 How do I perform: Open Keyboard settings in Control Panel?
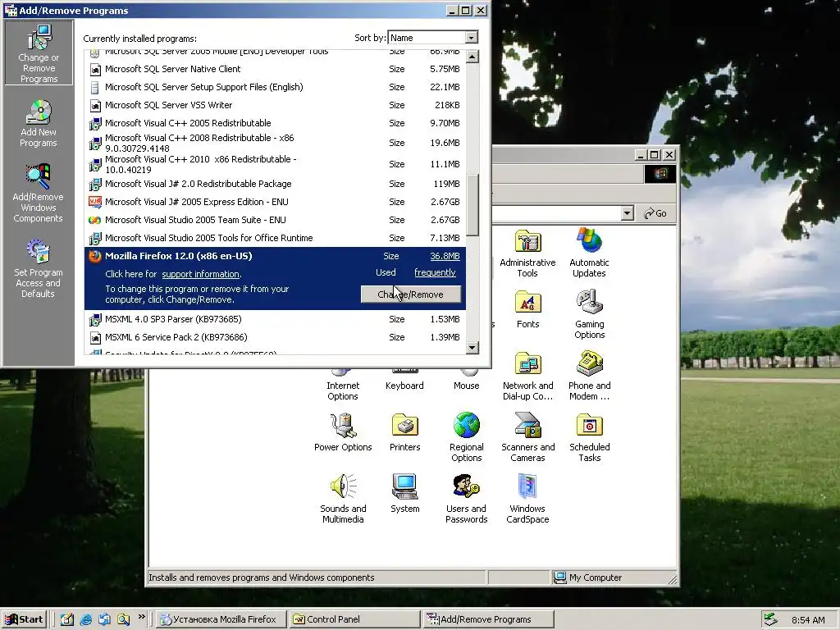tap(405, 381)
